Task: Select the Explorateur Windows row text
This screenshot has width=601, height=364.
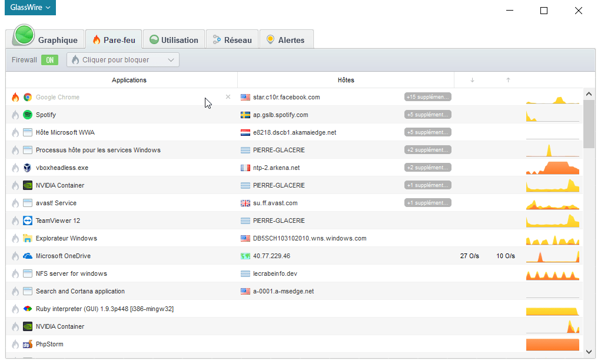Action: coord(67,239)
